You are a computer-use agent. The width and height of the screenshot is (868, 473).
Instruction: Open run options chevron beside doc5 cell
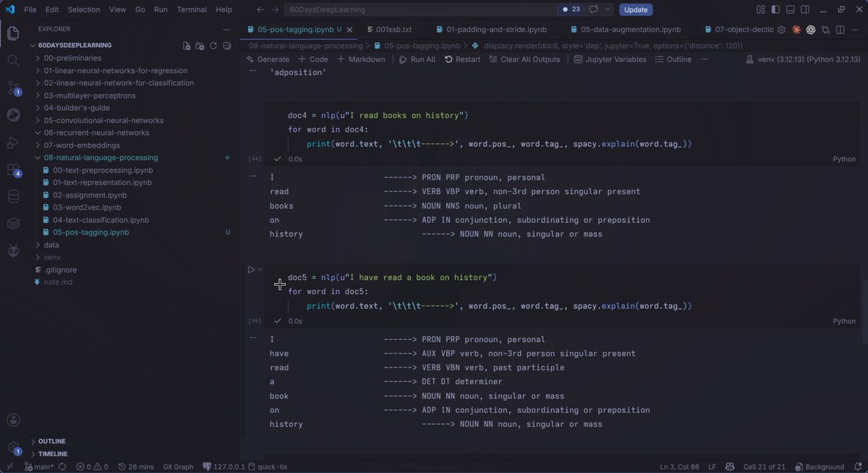point(260,270)
